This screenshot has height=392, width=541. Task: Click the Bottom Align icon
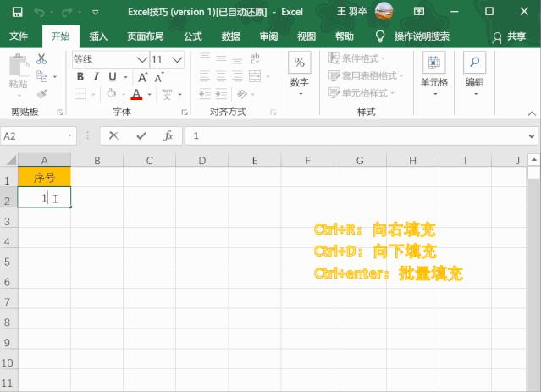(237, 60)
